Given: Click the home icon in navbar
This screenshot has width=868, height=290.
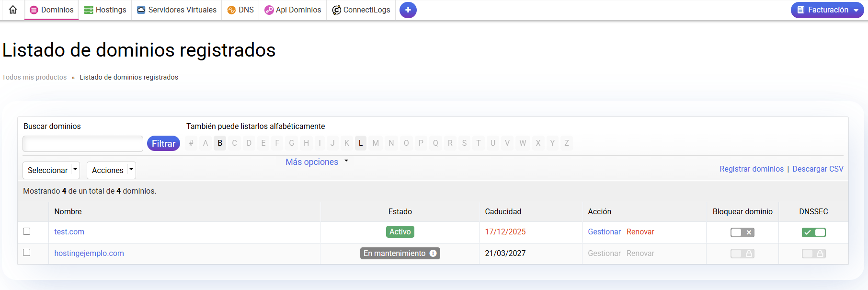Looking at the screenshot, I should [x=13, y=10].
